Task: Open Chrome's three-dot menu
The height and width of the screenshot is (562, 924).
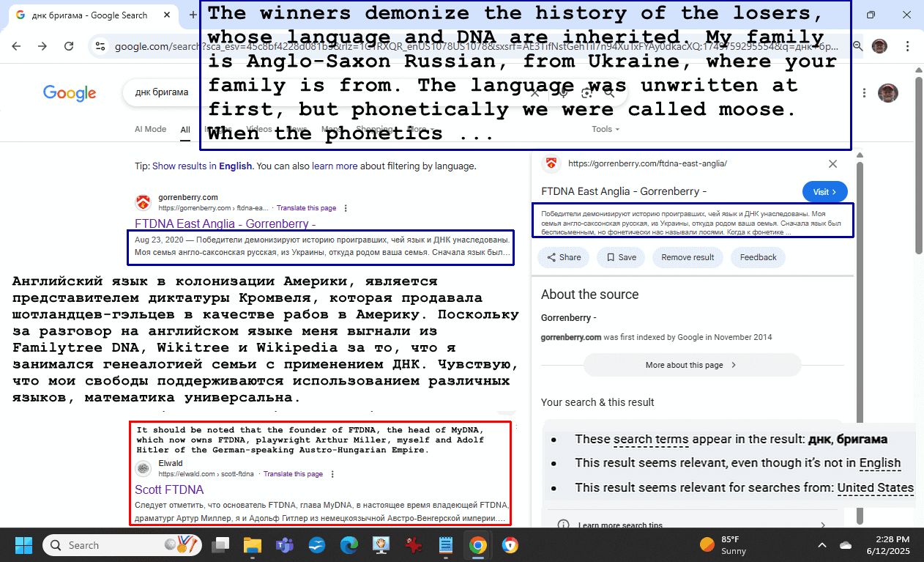Action: click(908, 46)
